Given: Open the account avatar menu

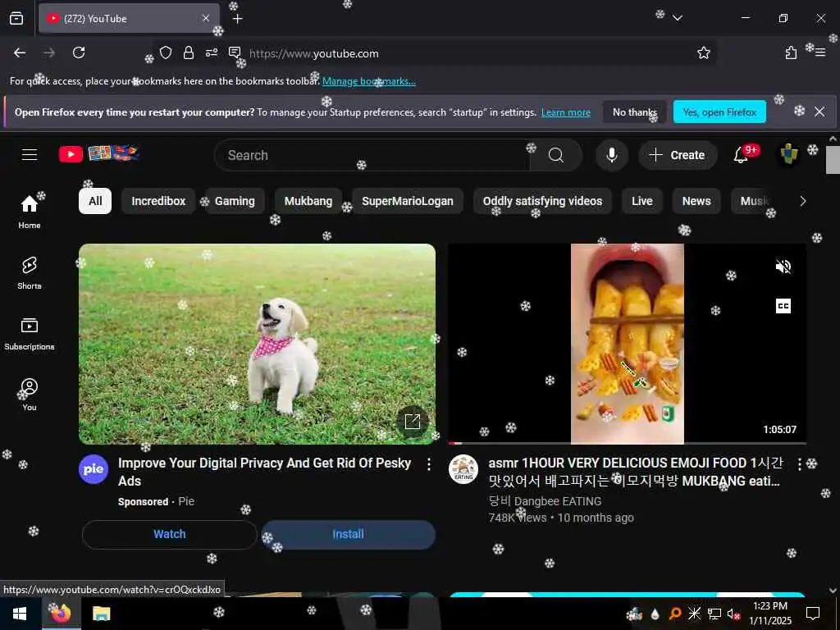Looking at the screenshot, I should click(788, 155).
